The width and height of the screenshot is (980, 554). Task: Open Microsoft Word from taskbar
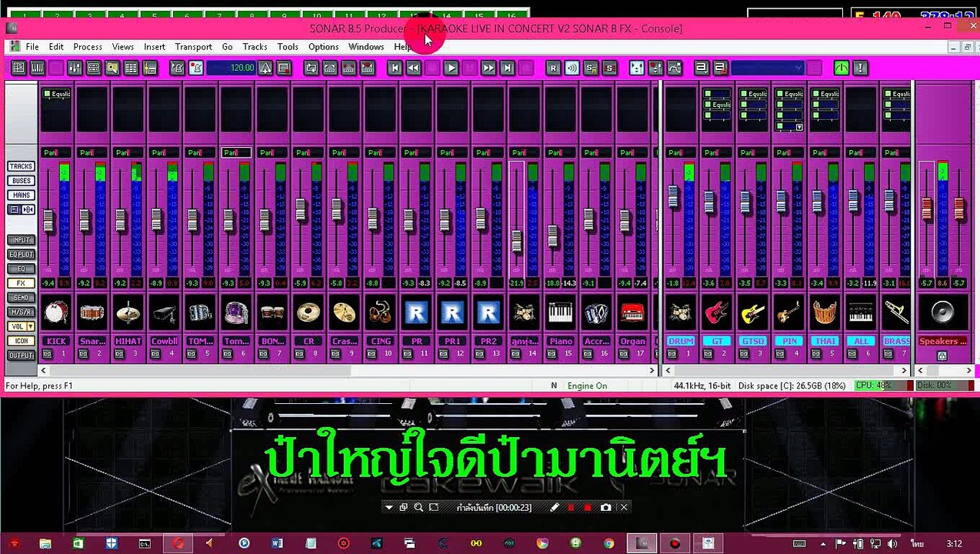[277, 543]
